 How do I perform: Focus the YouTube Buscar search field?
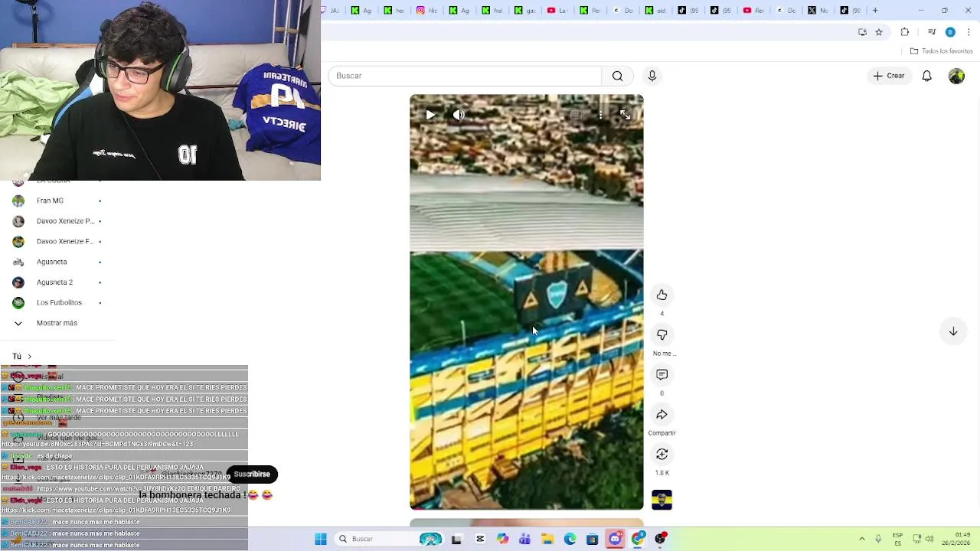pyautogui.click(x=465, y=76)
